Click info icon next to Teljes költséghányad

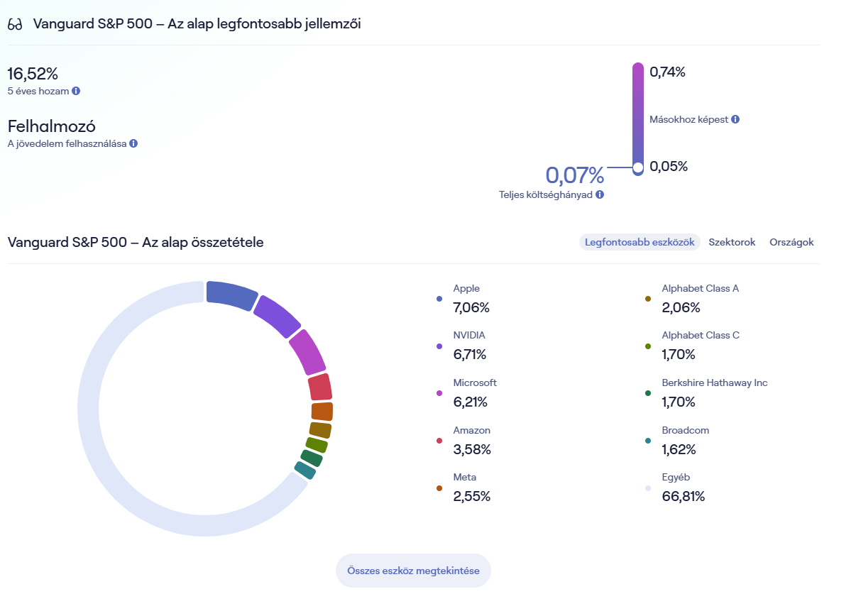pyautogui.click(x=600, y=194)
